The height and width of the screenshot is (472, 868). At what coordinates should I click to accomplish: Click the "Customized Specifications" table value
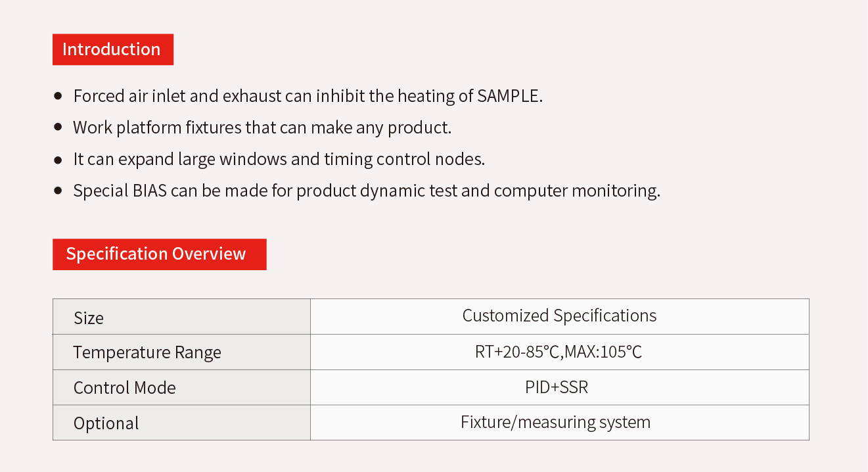coord(559,316)
